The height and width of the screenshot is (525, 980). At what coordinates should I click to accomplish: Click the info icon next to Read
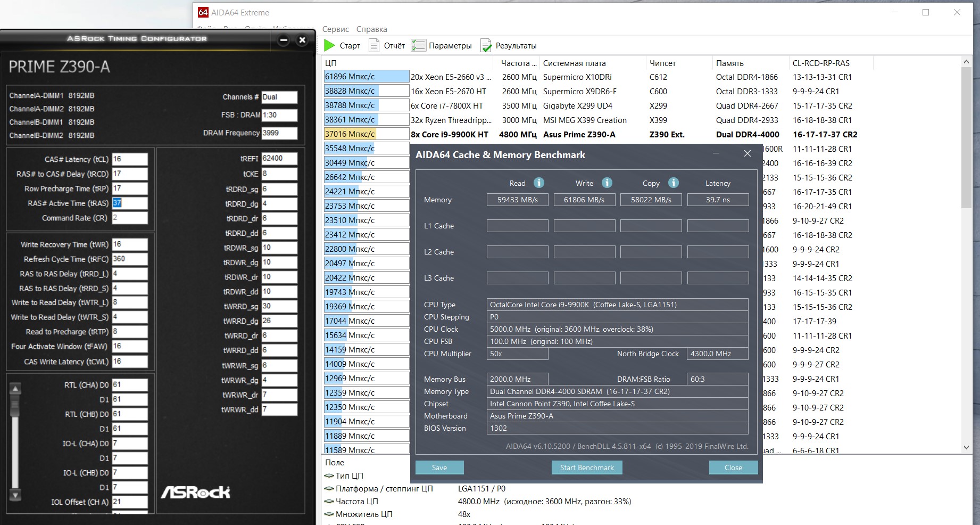pos(539,183)
